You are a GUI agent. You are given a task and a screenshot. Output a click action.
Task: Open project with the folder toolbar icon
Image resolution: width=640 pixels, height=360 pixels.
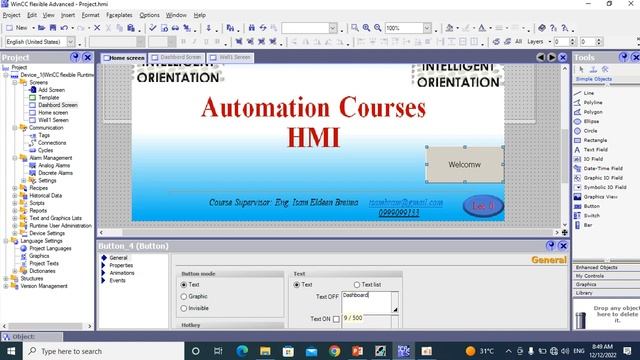point(41,28)
